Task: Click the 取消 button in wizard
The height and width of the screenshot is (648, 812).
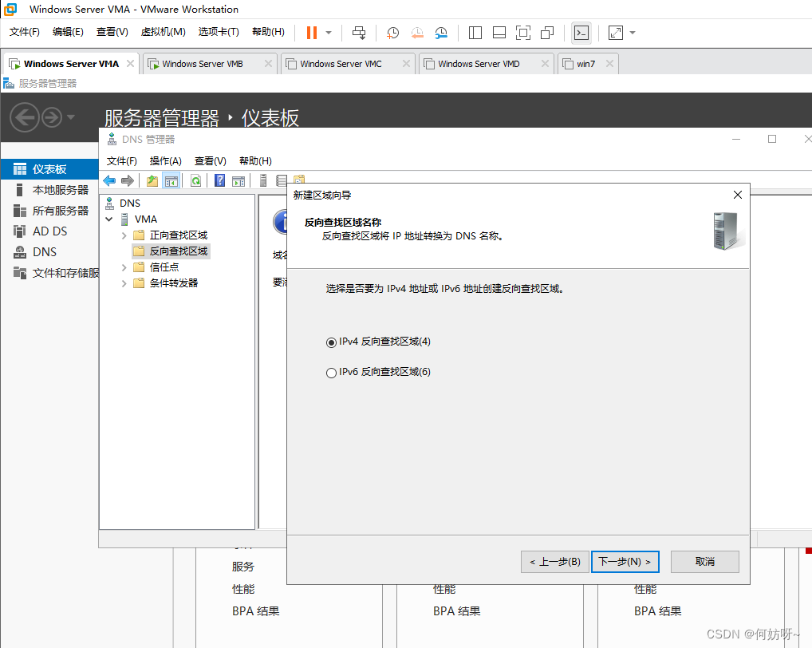Action: 704,562
